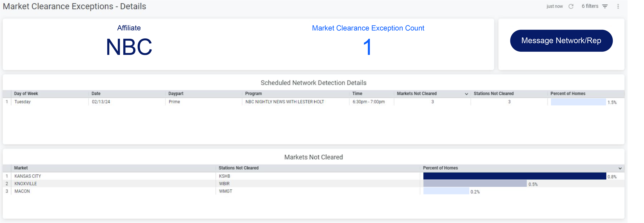
Task: Select the MACON market cell
Action: coord(113,191)
